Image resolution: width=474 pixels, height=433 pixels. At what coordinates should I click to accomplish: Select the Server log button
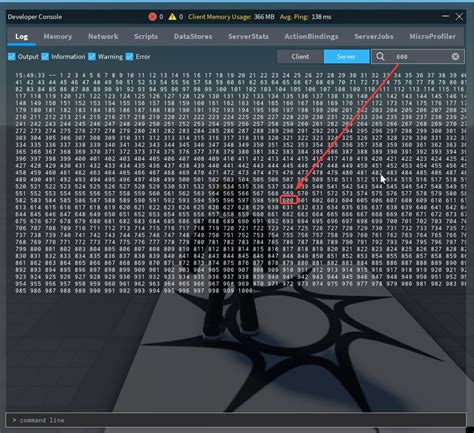346,57
